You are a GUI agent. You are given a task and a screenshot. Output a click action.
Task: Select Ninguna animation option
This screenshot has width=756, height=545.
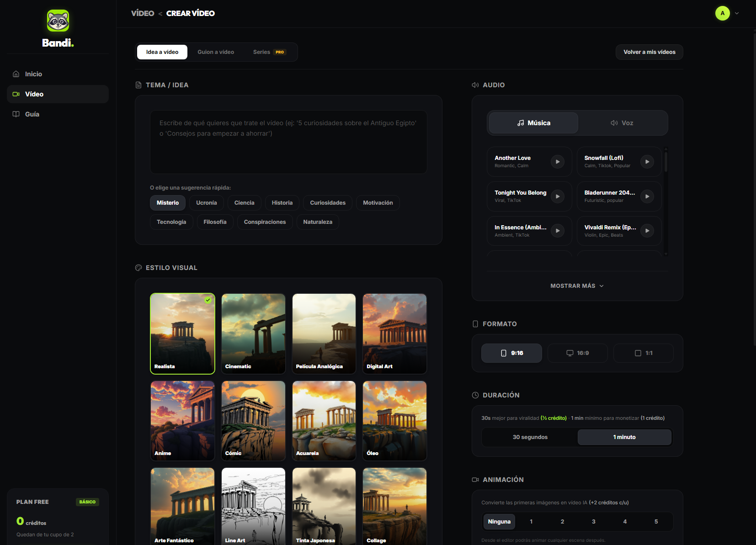(x=499, y=522)
